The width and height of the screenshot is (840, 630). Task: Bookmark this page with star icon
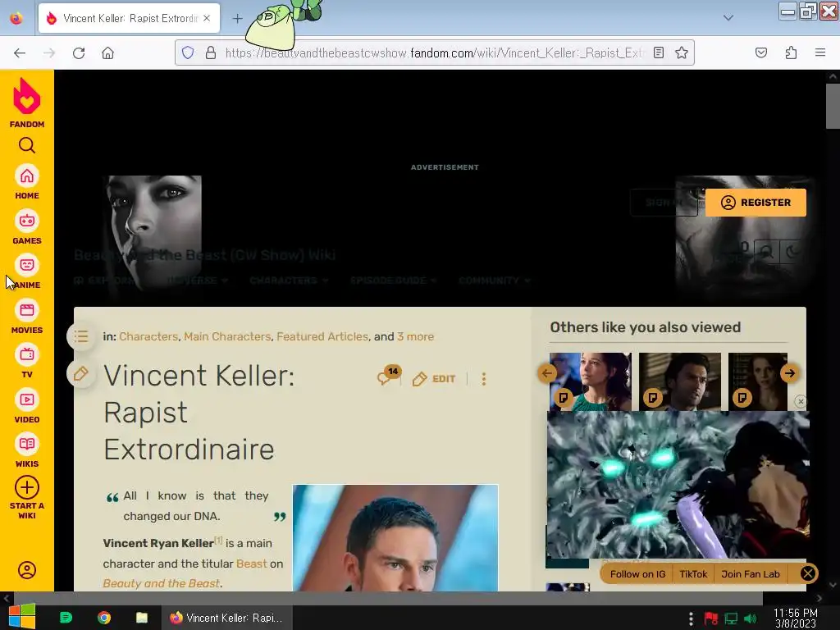[682, 52]
